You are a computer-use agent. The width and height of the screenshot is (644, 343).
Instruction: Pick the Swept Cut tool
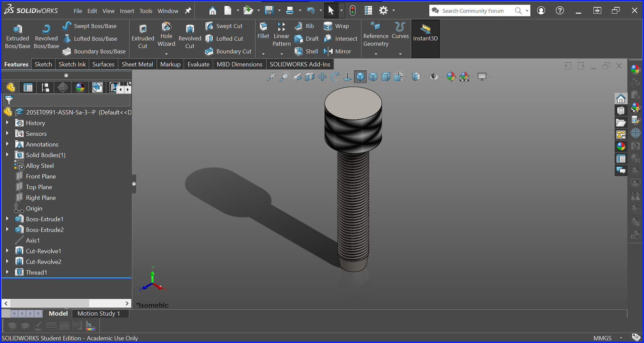coord(224,26)
